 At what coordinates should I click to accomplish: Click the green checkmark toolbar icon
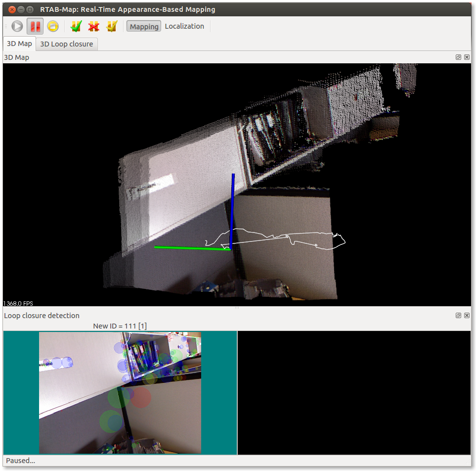pyautogui.click(x=76, y=27)
